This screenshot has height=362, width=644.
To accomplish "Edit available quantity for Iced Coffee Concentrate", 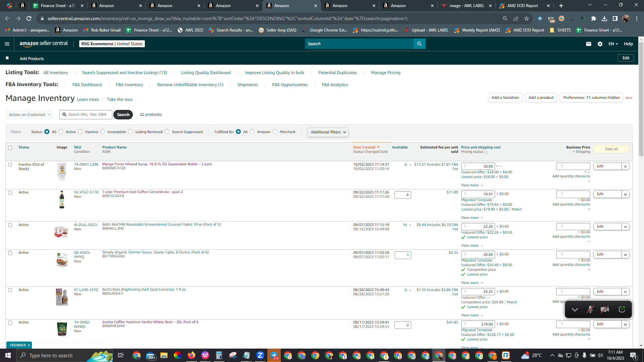I will coord(403,195).
